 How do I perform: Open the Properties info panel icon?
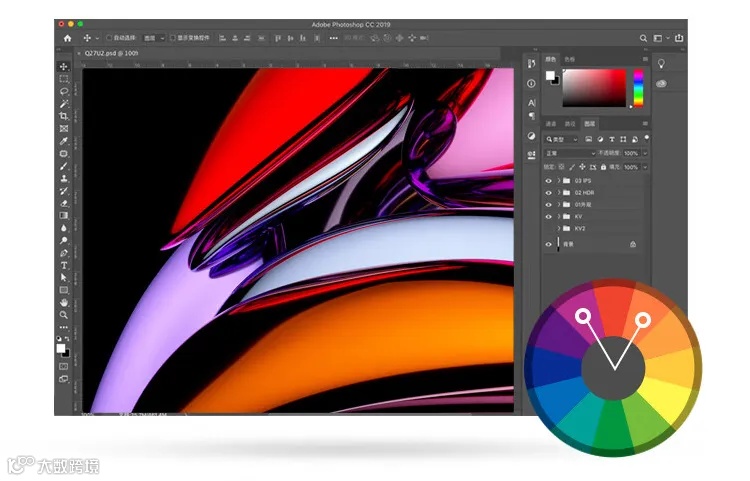(531, 84)
